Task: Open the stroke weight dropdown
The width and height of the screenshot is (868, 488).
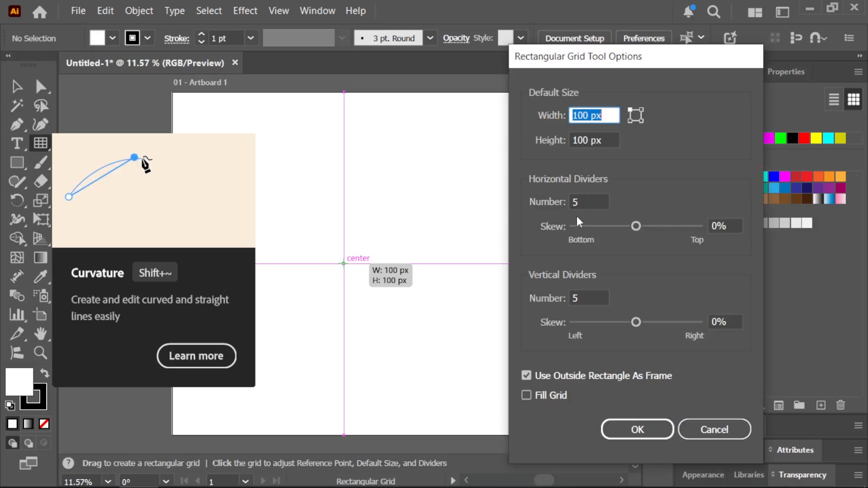Action: (x=250, y=38)
